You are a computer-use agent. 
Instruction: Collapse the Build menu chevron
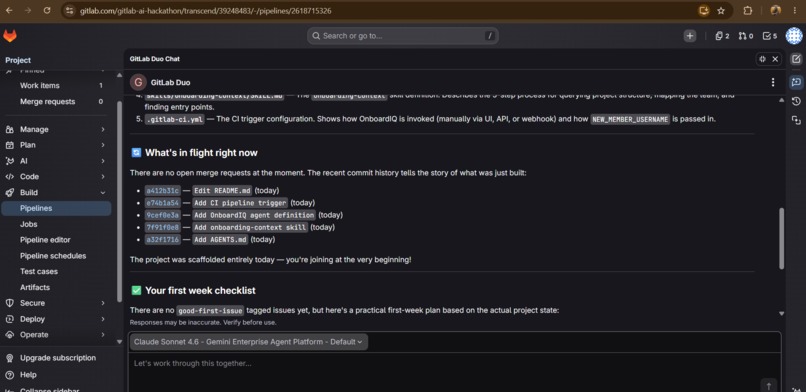click(103, 193)
